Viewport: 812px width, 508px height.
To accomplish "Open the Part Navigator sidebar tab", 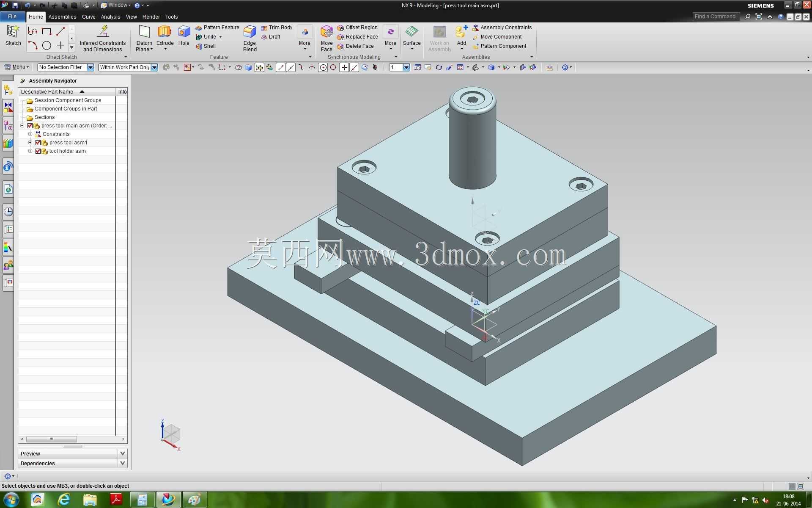I will 8,126.
